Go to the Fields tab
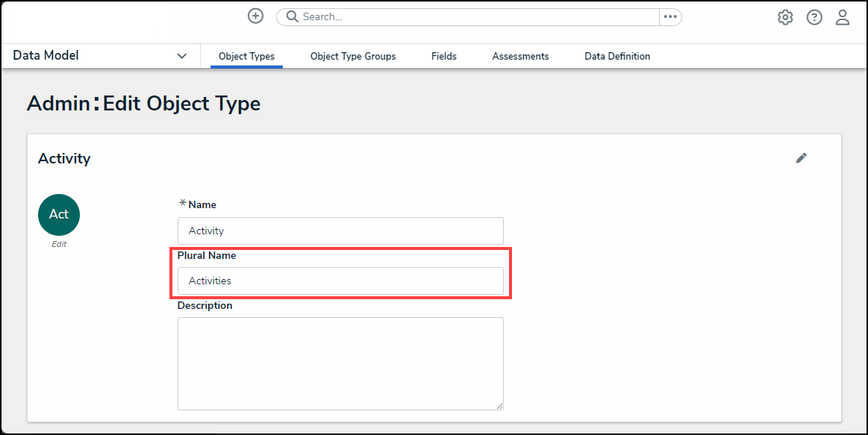Viewport: 868px width, 435px height. tap(444, 57)
